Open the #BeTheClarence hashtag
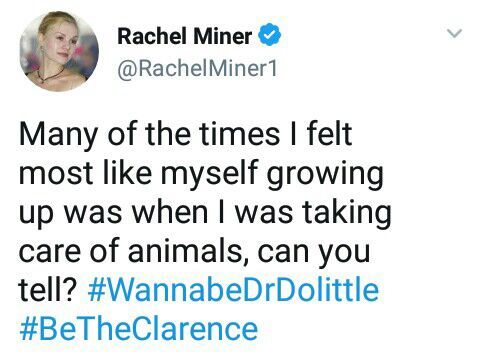Viewport: 480px width, 360px height. 138,329
